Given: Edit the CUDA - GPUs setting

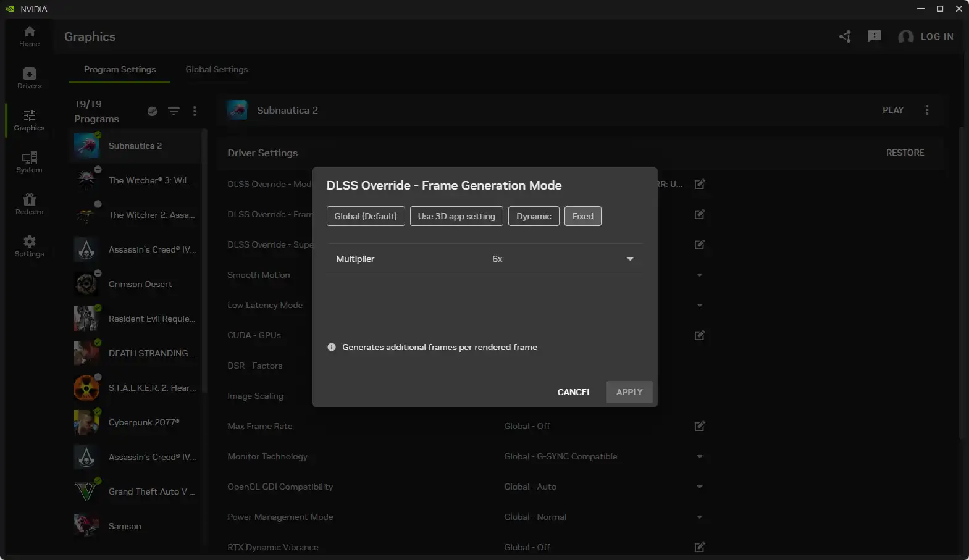Looking at the screenshot, I should click(699, 335).
